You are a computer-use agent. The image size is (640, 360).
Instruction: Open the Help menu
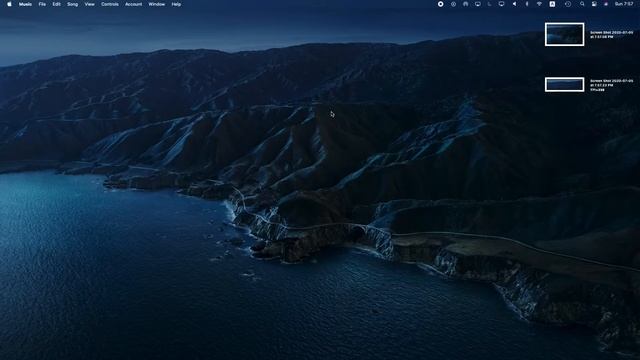[176, 4]
